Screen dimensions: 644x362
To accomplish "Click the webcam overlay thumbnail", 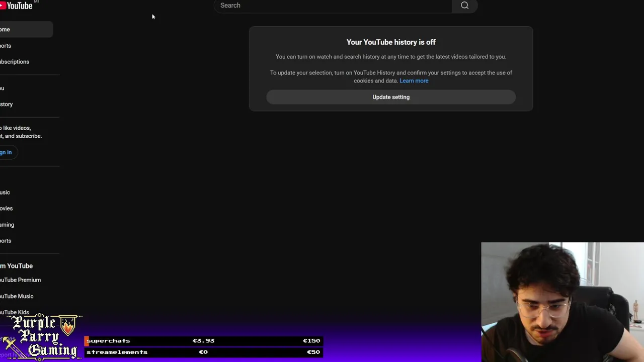I will (562, 302).
